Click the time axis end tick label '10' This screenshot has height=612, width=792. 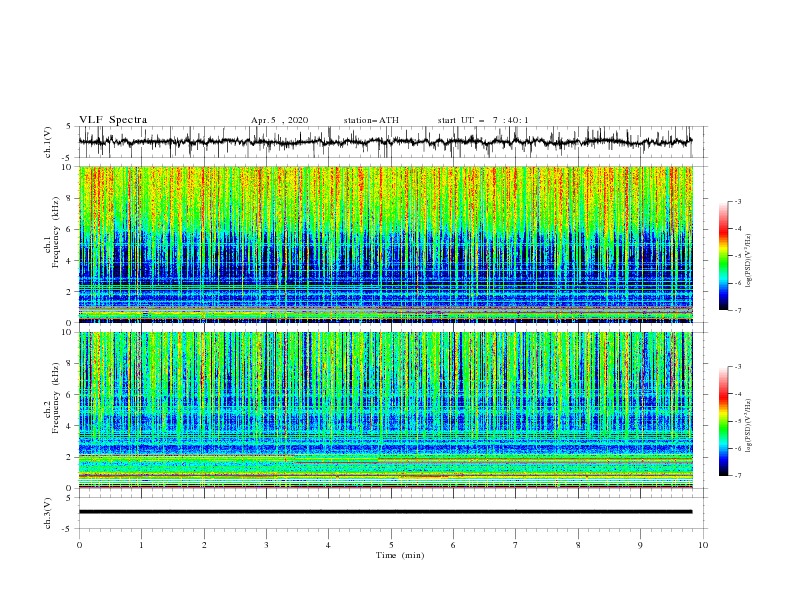pos(703,545)
